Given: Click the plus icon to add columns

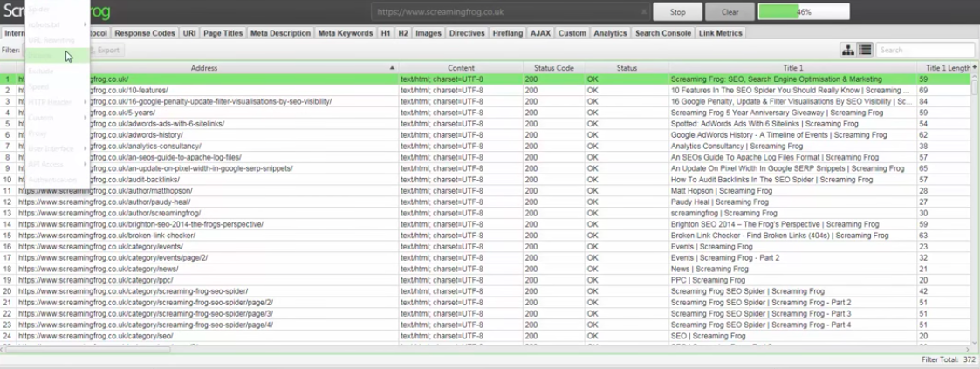Looking at the screenshot, I should (x=975, y=67).
